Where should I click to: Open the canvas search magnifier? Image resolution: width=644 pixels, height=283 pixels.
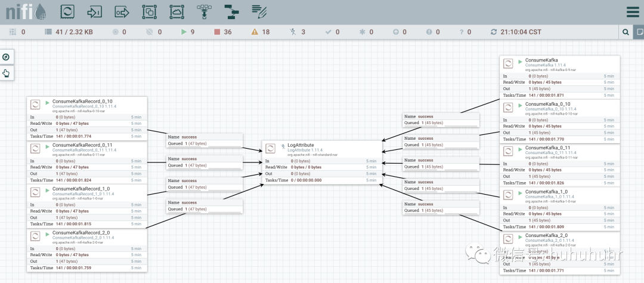626,32
